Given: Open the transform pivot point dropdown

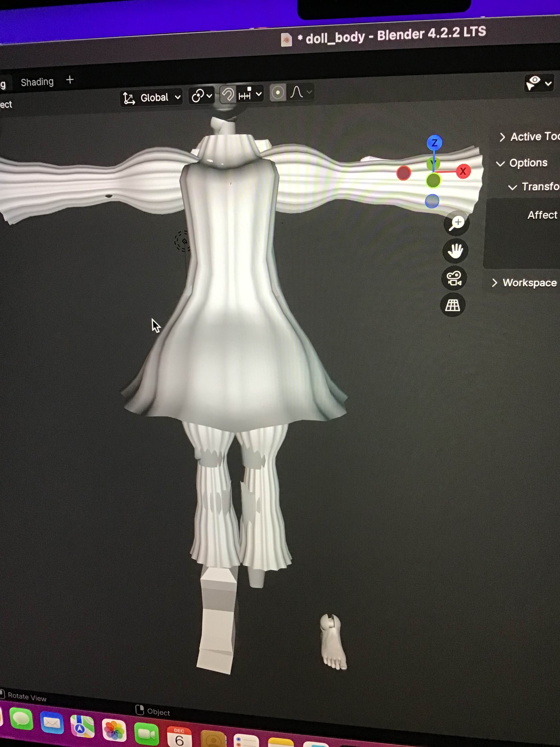Looking at the screenshot, I should coord(202,96).
